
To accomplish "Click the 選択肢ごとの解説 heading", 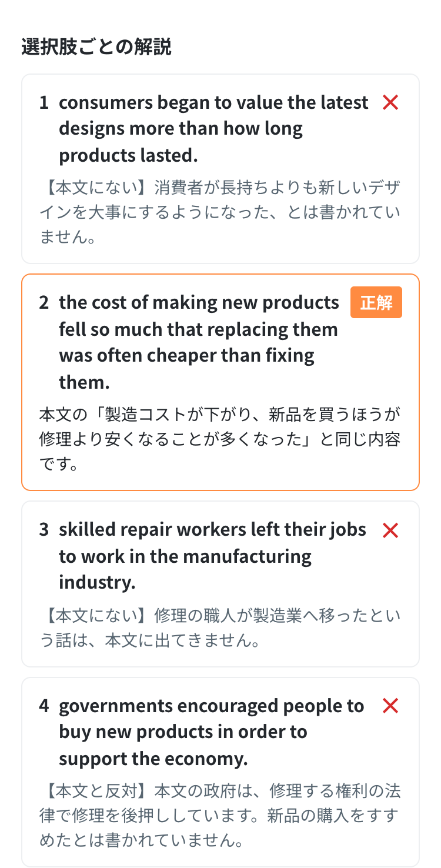I will (96, 46).
